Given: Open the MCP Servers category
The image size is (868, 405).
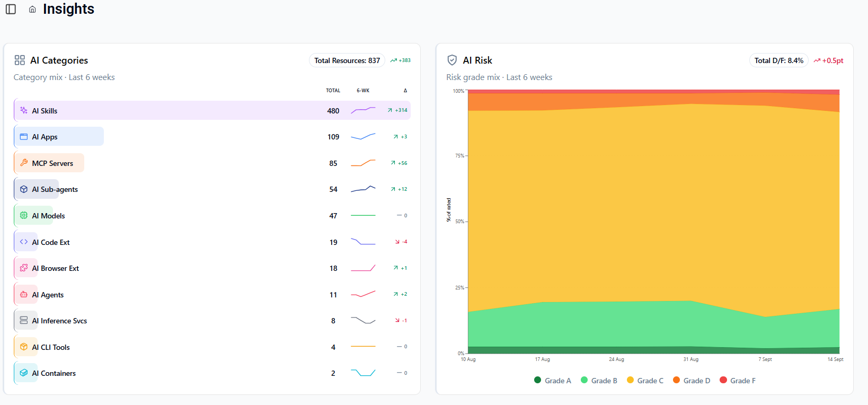Looking at the screenshot, I should click(212, 163).
